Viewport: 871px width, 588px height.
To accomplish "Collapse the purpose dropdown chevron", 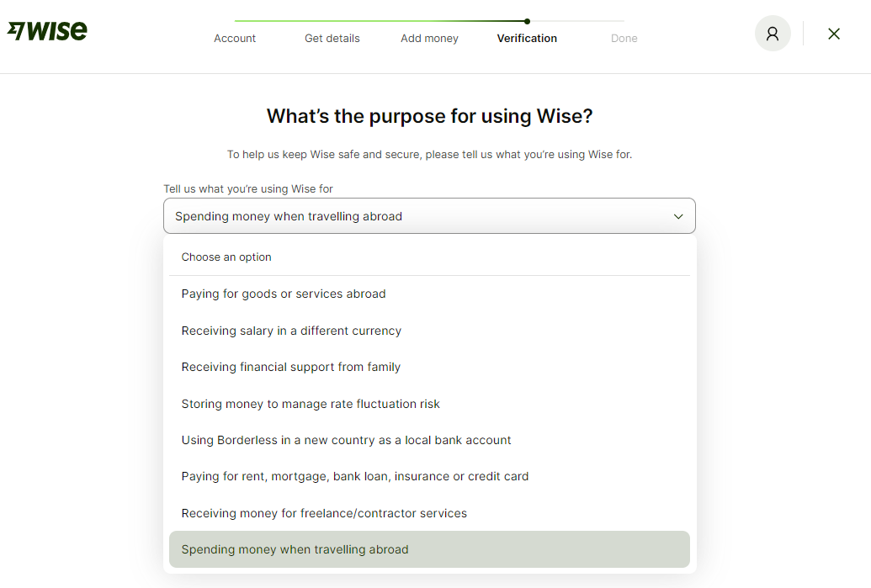I will point(678,216).
